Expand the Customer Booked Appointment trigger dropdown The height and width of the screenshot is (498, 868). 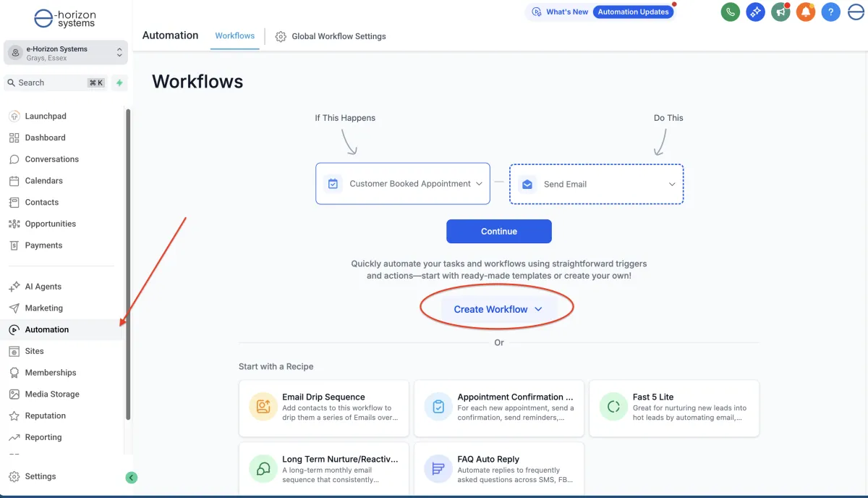pos(403,184)
